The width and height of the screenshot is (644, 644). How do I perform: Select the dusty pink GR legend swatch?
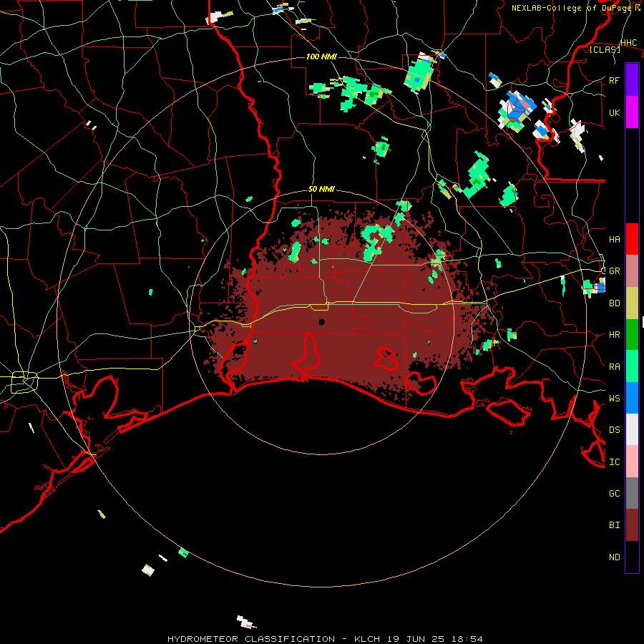click(632, 271)
